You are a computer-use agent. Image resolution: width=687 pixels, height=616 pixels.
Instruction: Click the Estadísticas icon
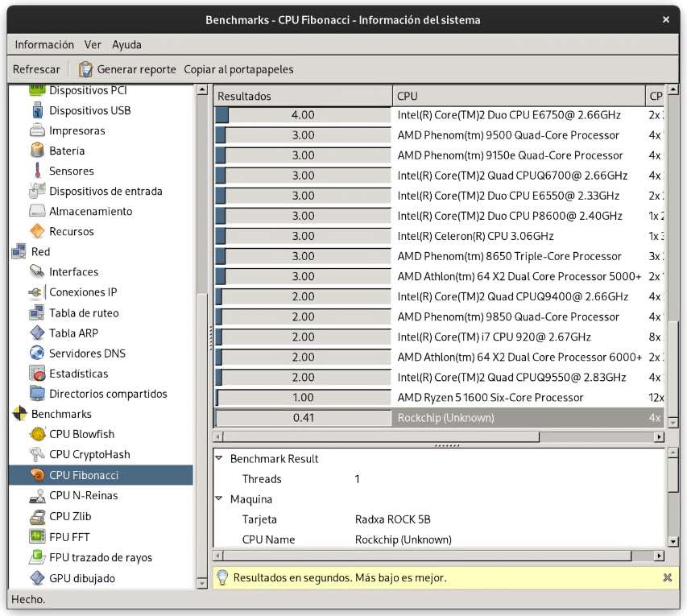(38, 374)
